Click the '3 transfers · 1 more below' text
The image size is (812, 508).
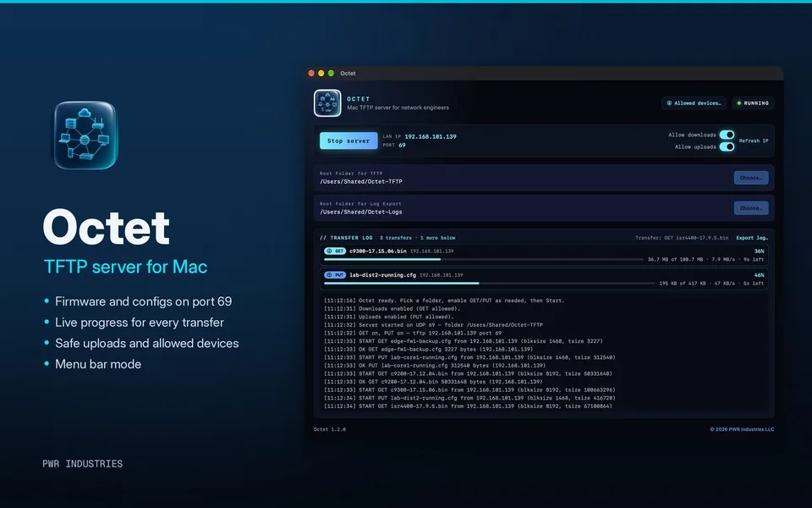coord(417,238)
